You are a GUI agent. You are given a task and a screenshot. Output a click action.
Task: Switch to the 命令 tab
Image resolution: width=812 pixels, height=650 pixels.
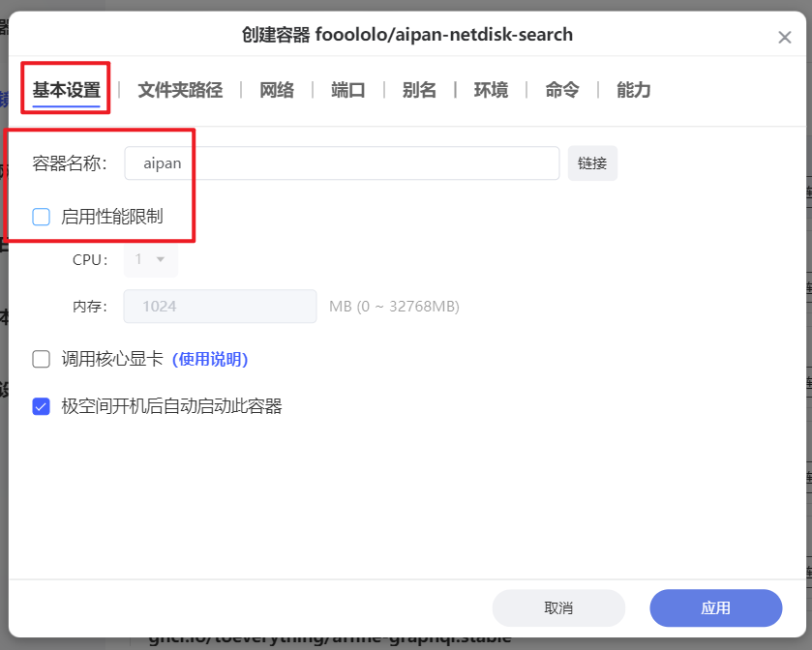point(561,88)
